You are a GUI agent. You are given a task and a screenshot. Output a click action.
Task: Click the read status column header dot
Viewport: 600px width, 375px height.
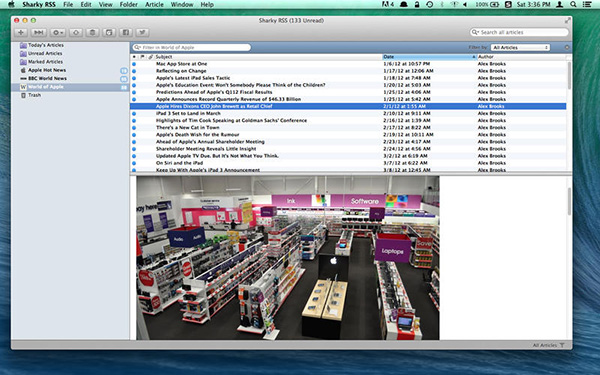coord(134,57)
